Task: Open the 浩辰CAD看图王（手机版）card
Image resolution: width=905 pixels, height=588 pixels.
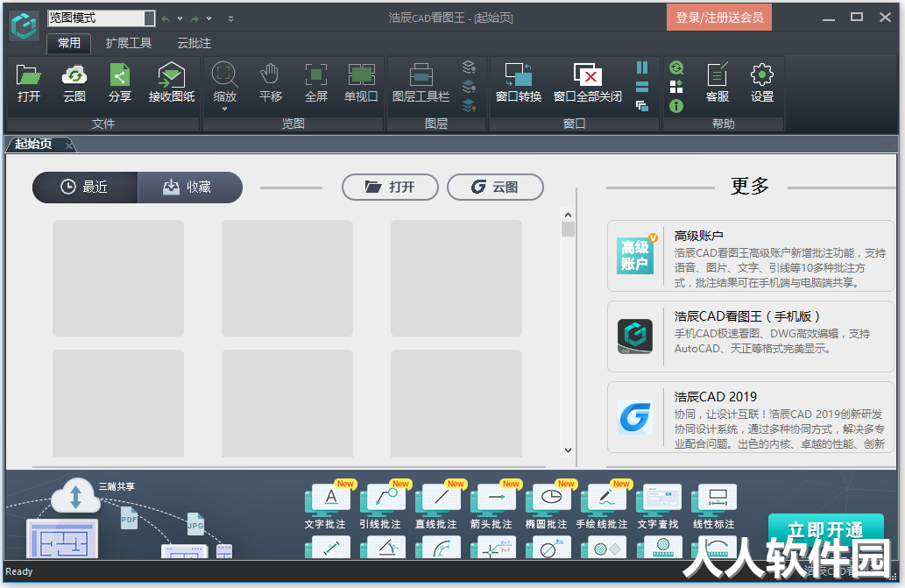Action: [x=750, y=336]
